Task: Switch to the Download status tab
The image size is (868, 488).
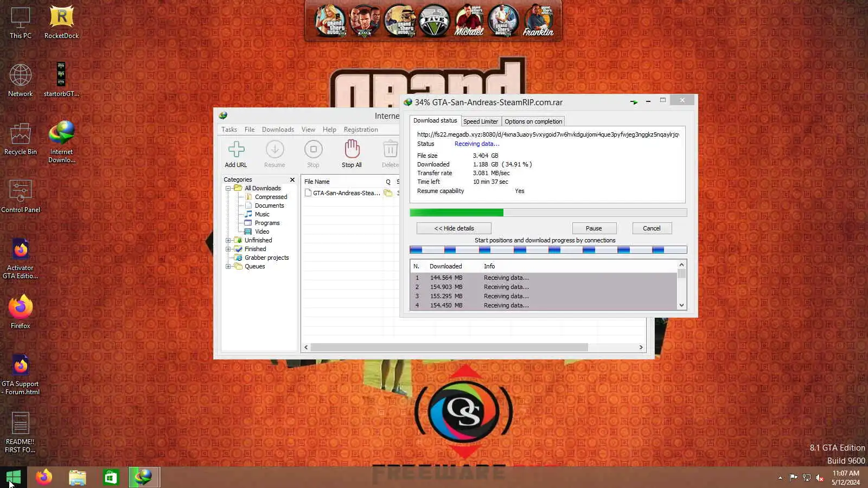Action: 435,120
